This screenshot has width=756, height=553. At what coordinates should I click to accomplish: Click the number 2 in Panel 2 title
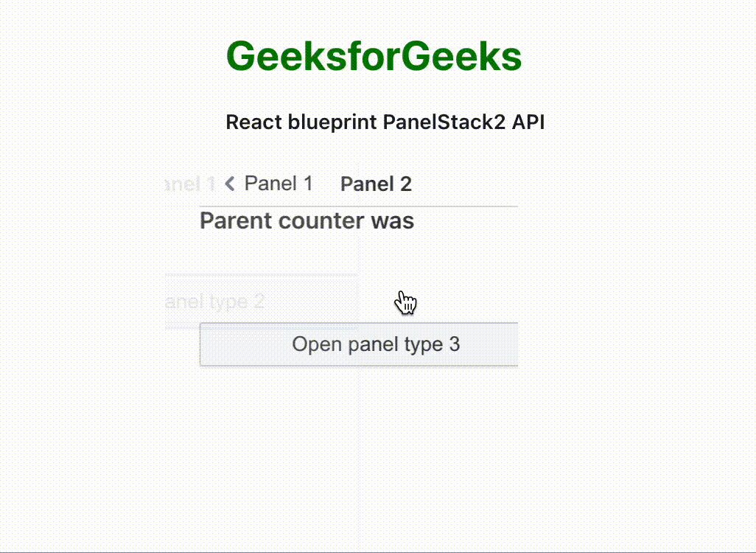tap(405, 184)
